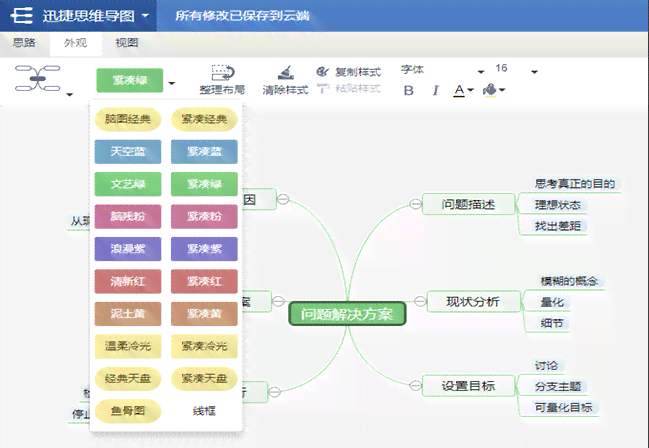Select the 脑残粉 theme
This screenshot has height=448, width=649.
point(128,216)
